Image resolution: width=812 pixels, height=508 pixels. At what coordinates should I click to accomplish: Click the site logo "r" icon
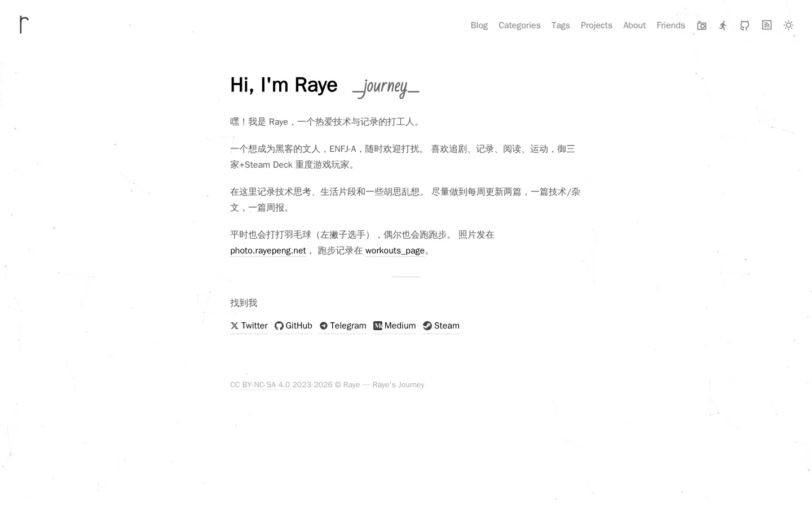tap(24, 25)
